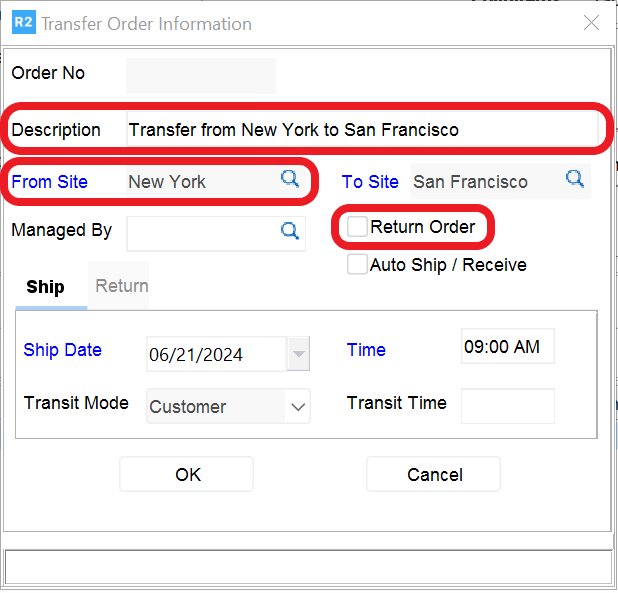Click the Description text field
This screenshot has height=593, width=618.
(x=360, y=130)
